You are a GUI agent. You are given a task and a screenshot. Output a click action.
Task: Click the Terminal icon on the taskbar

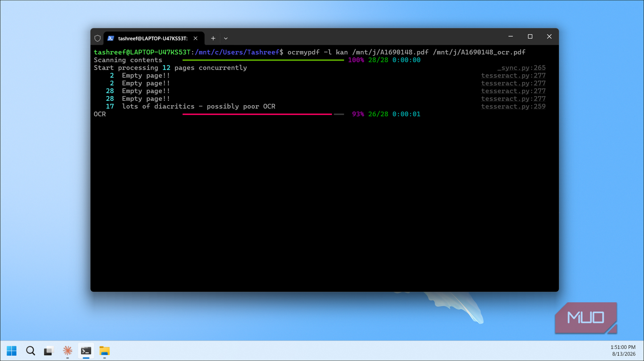[x=86, y=351]
